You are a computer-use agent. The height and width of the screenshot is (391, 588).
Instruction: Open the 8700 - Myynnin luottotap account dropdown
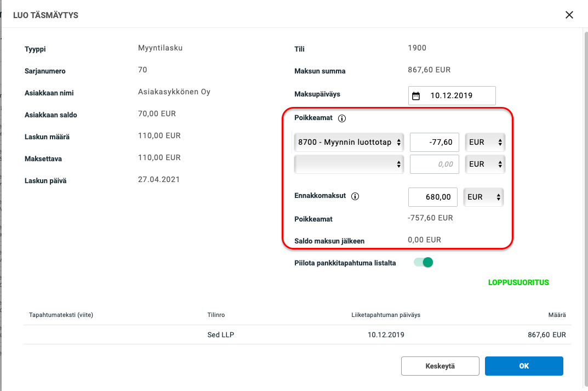(349, 142)
